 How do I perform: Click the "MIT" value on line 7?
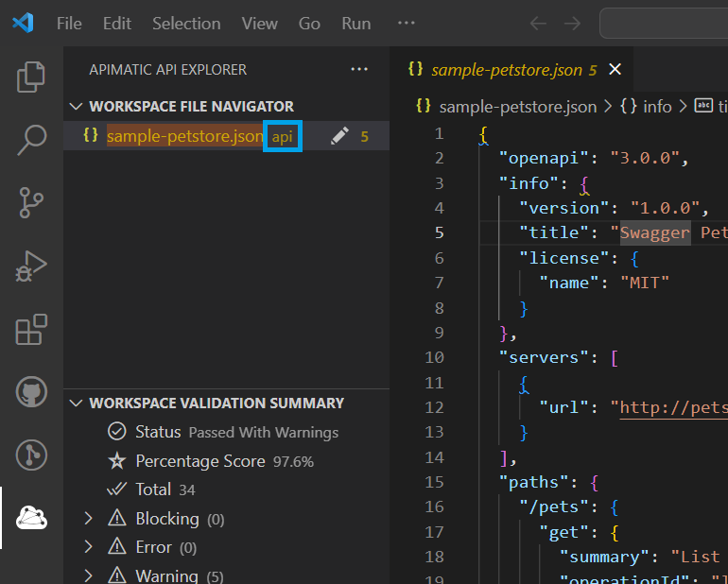coord(645,283)
